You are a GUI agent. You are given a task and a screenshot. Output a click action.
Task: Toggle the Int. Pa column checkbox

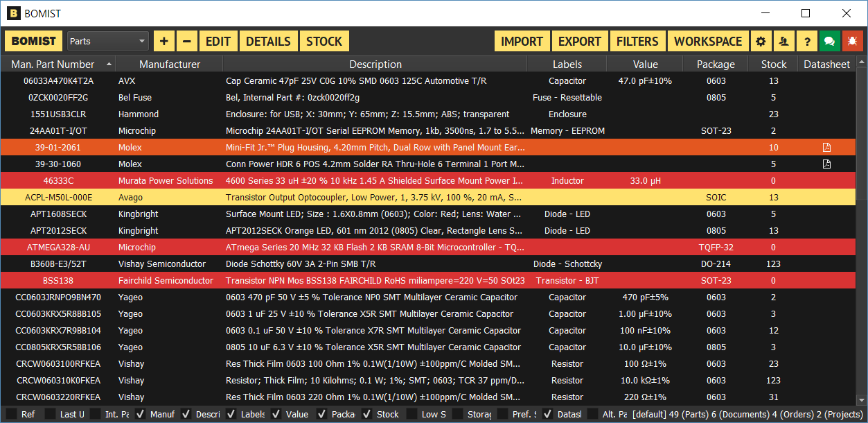(96, 414)
